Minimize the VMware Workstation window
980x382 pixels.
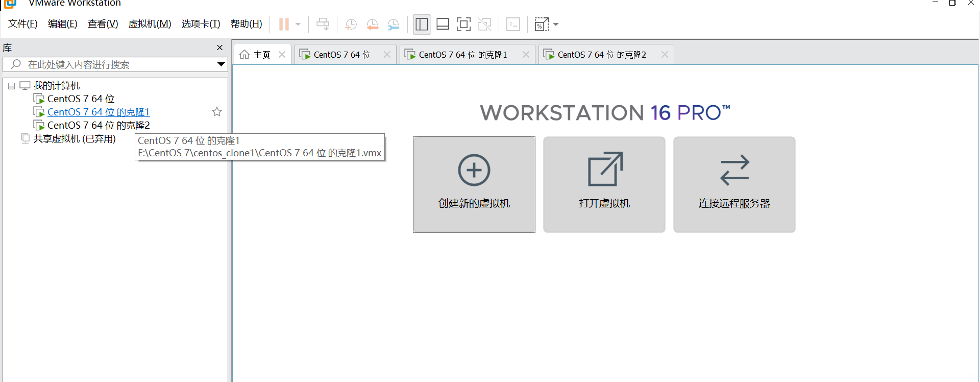pyautogui.click(x=935, y=3)
